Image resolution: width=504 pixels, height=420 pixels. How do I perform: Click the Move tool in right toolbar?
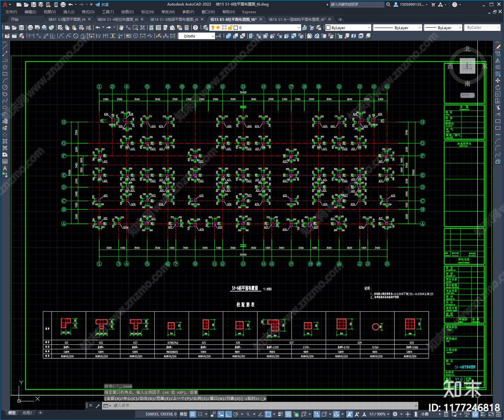498,81
